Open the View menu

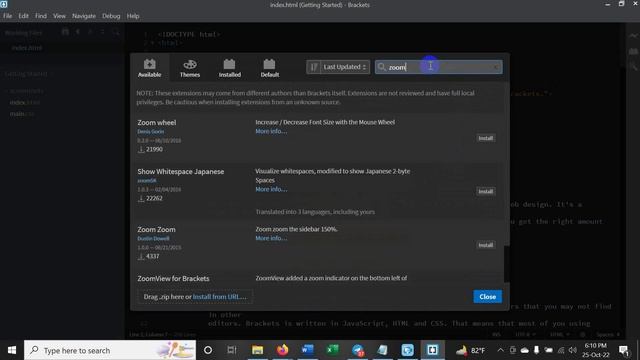coord(59,16)
